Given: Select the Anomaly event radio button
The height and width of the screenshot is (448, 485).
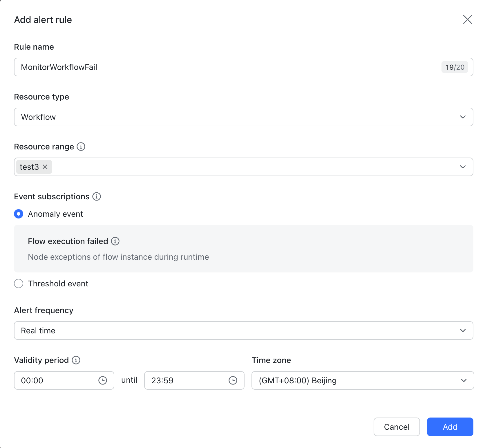Looking at the screenshot, I should pos(19,214).
